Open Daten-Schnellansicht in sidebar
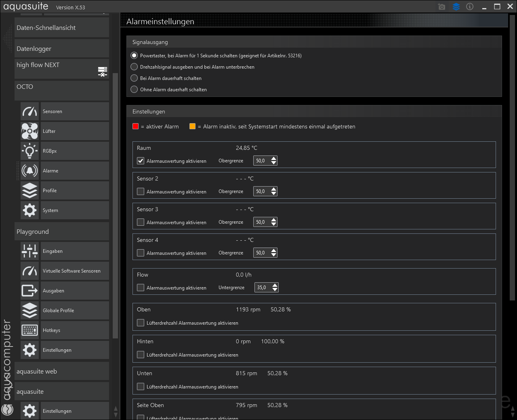The image size is (517, 420). (x=62, y=27)
